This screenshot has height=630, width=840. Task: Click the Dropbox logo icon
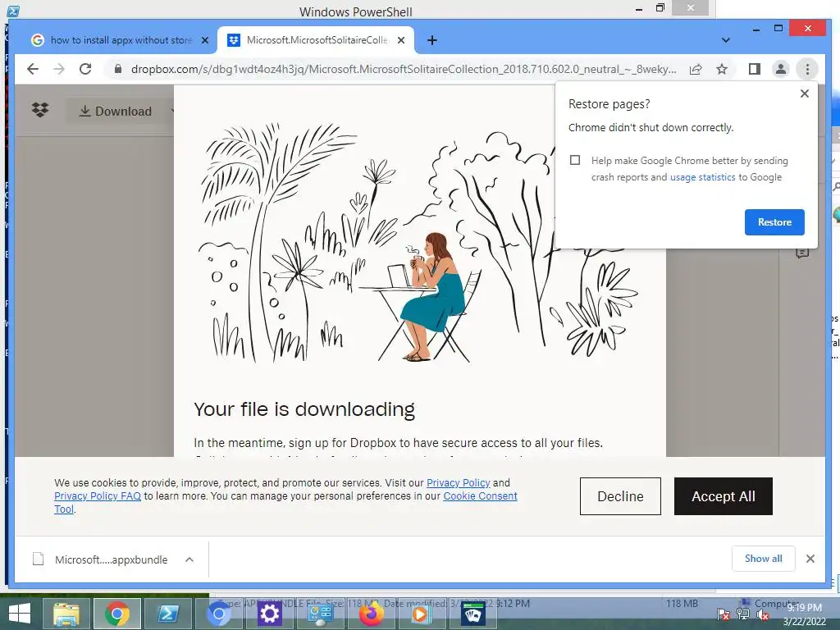coord(40,110)
